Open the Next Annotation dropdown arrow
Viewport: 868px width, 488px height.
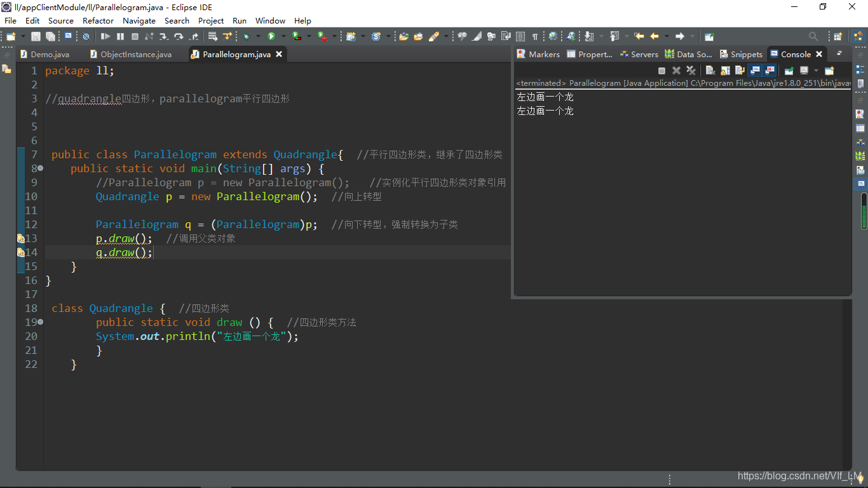601,36
